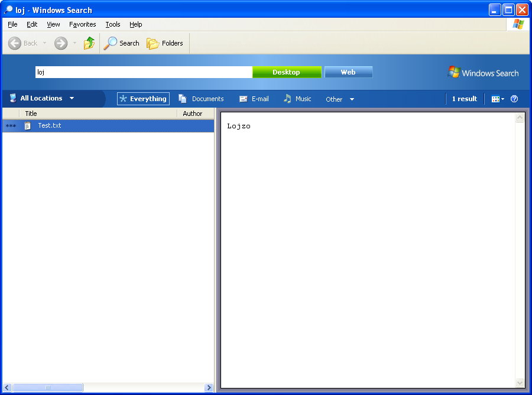Click the help question mark icon

514,99
